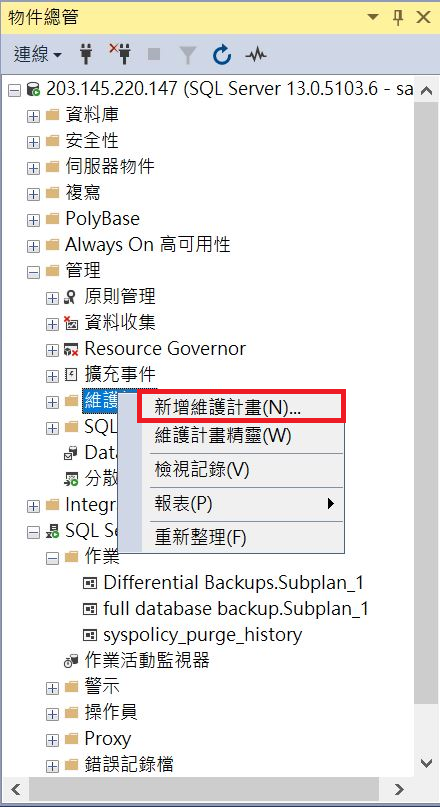Click the Stop square toolbar icon
This screenshot has height=807, width=440.
point(154,54)
